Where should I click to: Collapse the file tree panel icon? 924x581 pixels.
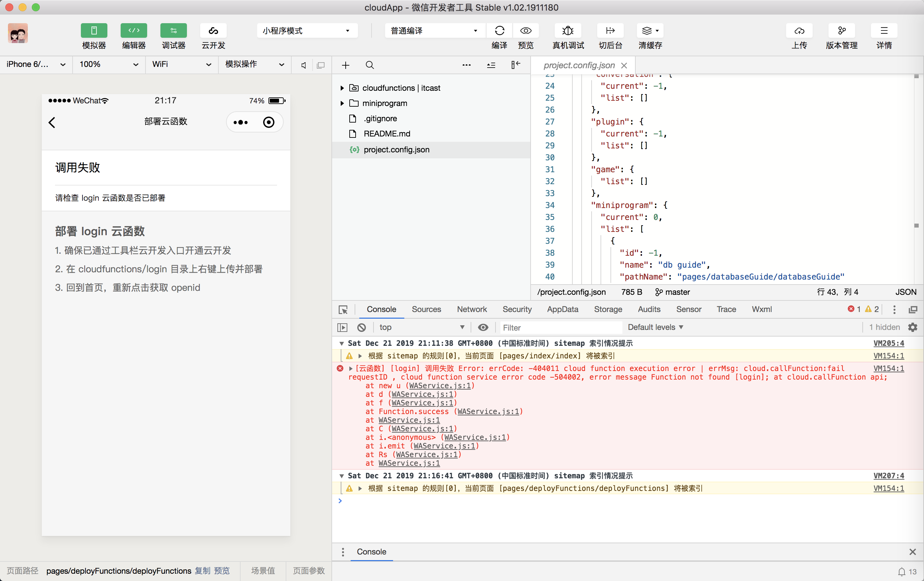[x=515, y=65]
